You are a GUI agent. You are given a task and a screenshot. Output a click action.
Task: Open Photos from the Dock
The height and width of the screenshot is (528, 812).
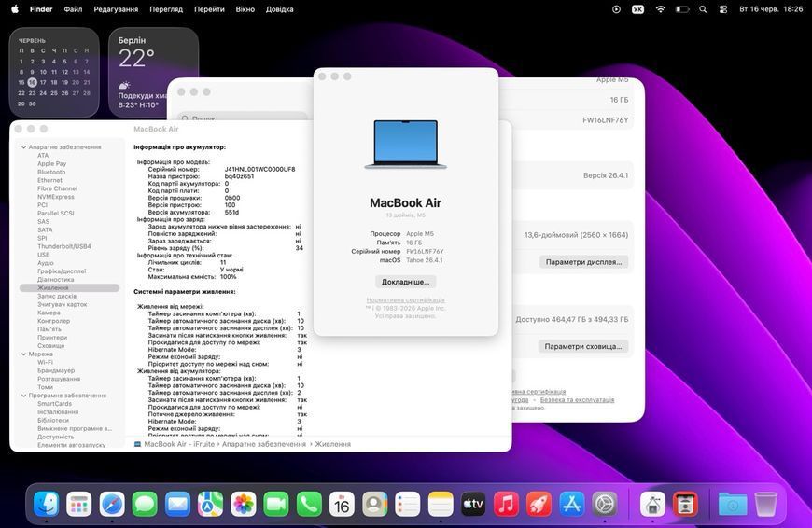(x=244, y=504)
